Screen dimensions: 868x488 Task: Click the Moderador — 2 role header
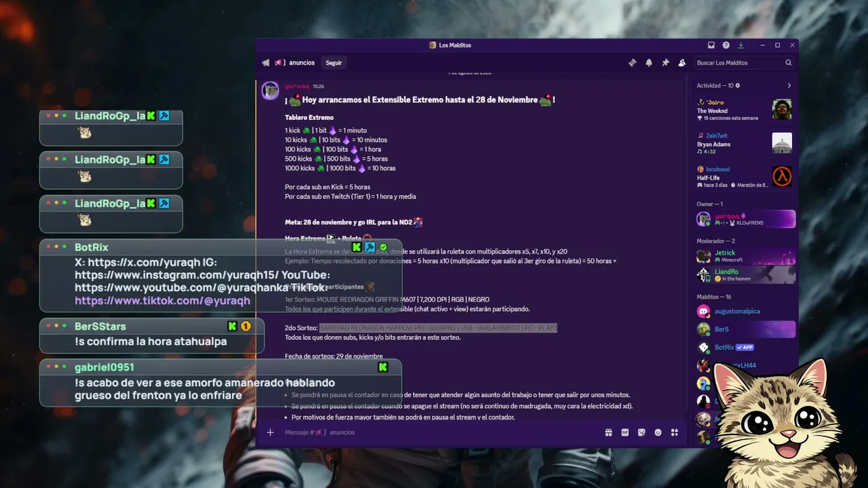tap(716, 241)
